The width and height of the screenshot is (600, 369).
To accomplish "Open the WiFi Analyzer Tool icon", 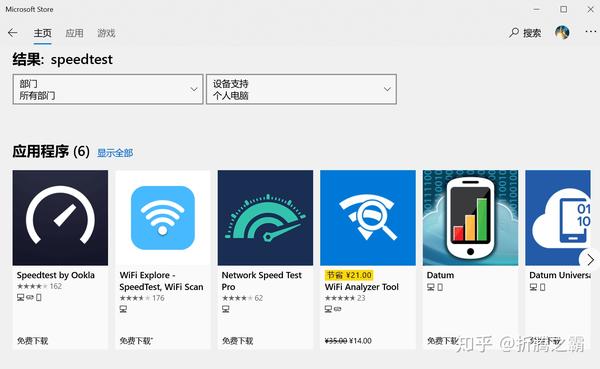I will coord(368,218).
